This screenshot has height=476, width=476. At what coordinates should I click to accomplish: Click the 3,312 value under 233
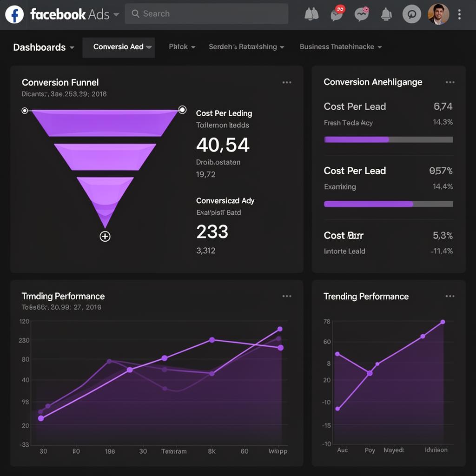tap(206, 251)
